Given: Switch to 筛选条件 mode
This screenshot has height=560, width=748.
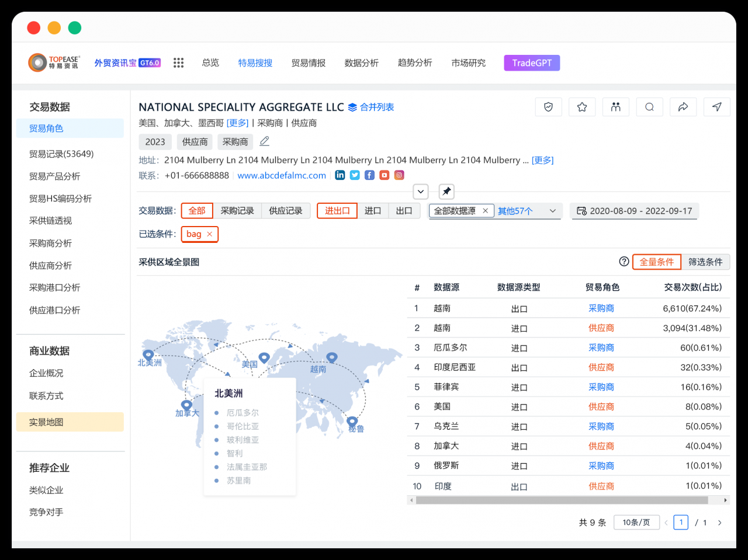Looking at the screenshot, I should 705,262.
